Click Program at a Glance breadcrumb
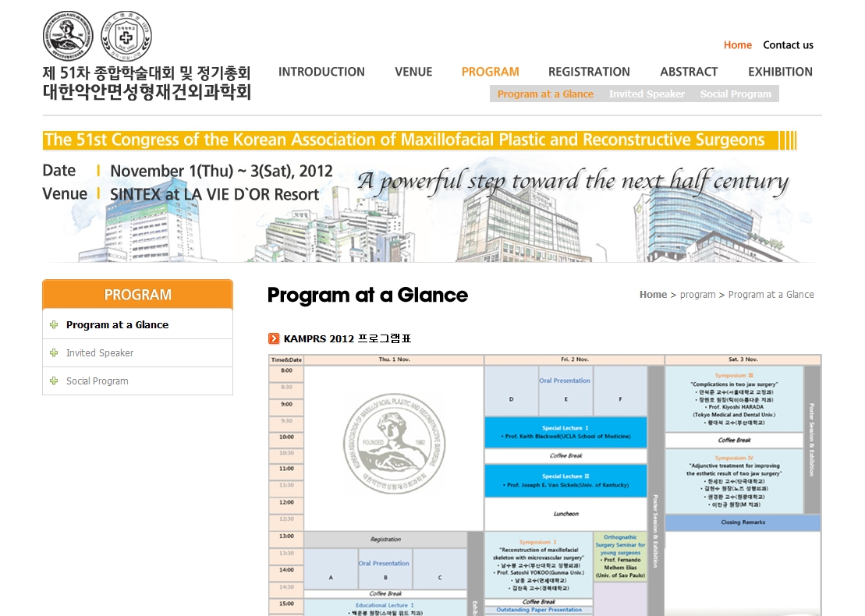This screenshot has height=616, width=865. (771, 295)
